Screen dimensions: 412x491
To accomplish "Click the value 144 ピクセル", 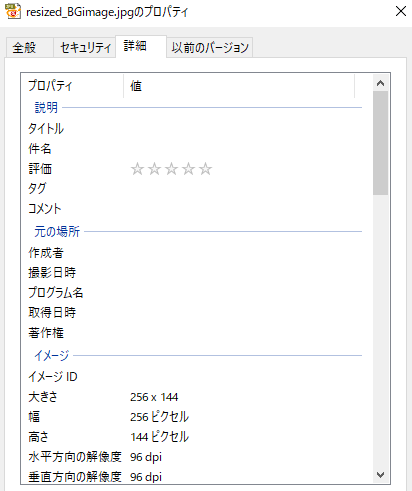I will coord(159,437).
